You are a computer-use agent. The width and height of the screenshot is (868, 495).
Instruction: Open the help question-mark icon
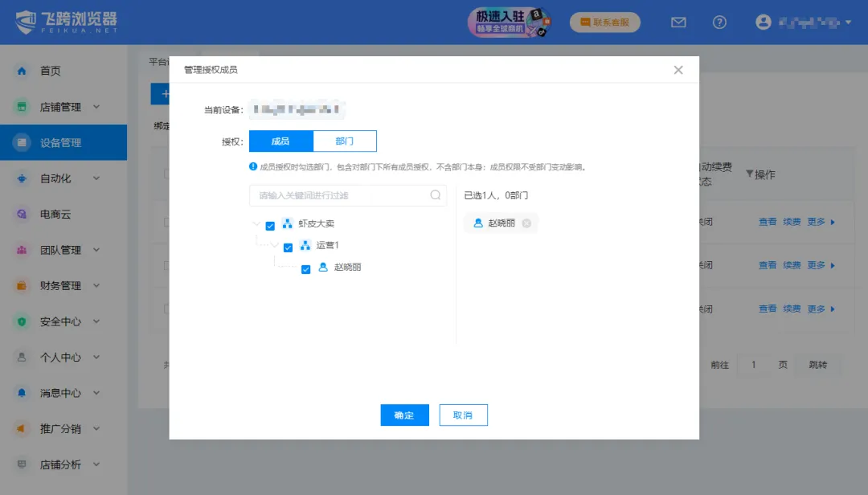point(719,22)
